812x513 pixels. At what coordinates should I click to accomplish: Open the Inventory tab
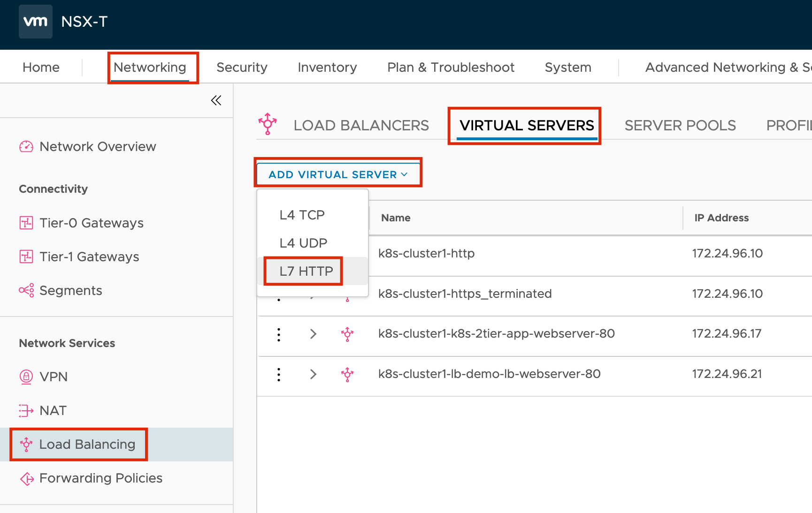coord(327,68)
